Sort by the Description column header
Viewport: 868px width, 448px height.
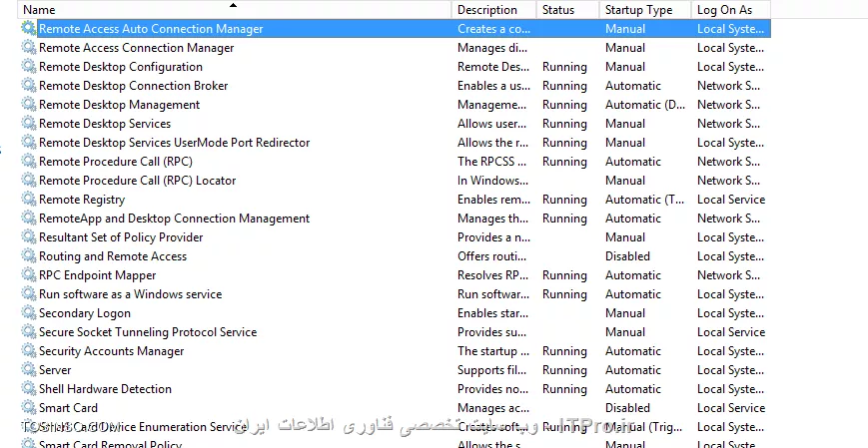tap(493, 9)
